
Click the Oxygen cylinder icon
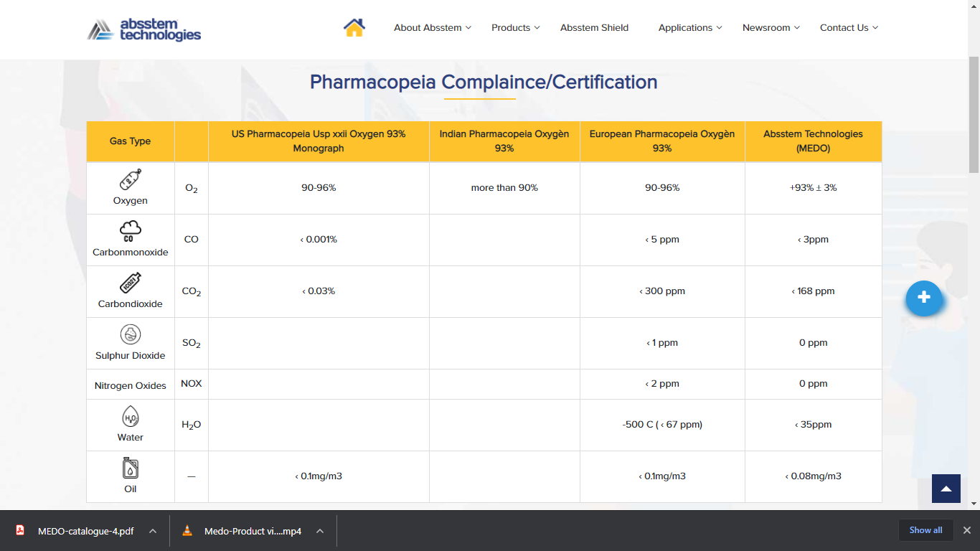(x=130, y=179)
